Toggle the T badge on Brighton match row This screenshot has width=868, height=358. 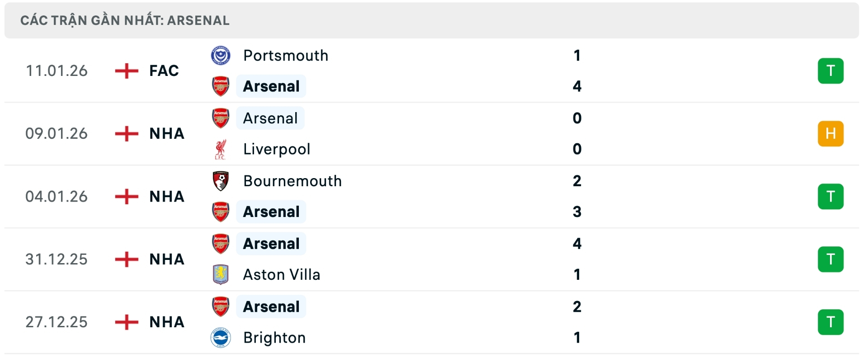tap(831, 322)
